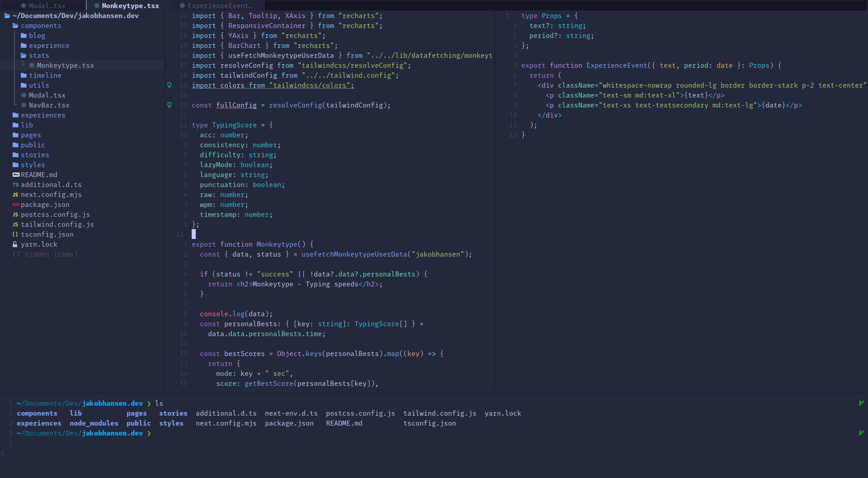Click the 'jakobhansen' string argument
868x478 pixels.
coord(438,254)
